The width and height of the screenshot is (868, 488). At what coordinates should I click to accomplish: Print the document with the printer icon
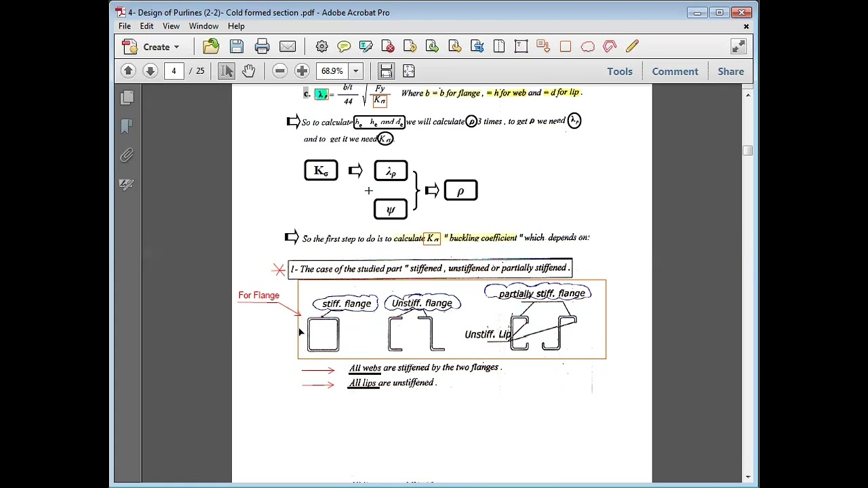(x=262, y=47)
